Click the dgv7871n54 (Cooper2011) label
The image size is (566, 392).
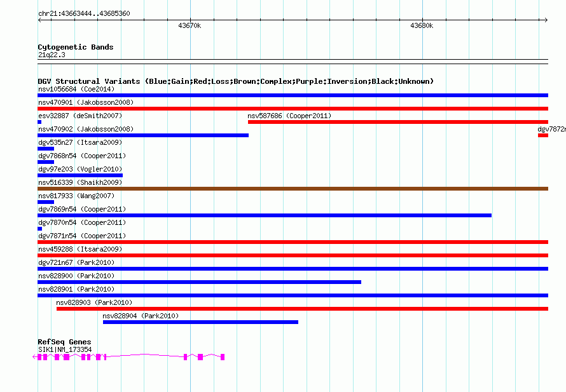click(x=82, y=236)
